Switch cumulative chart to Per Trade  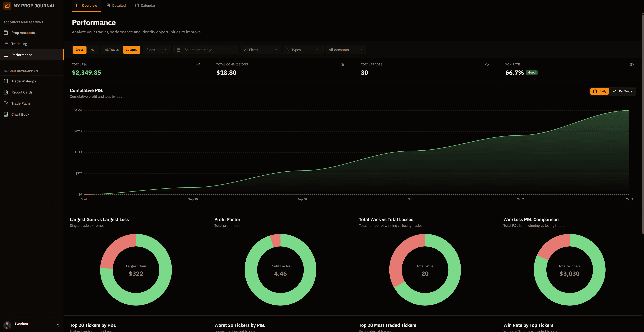pyautogui.click(x=622, y=91)
